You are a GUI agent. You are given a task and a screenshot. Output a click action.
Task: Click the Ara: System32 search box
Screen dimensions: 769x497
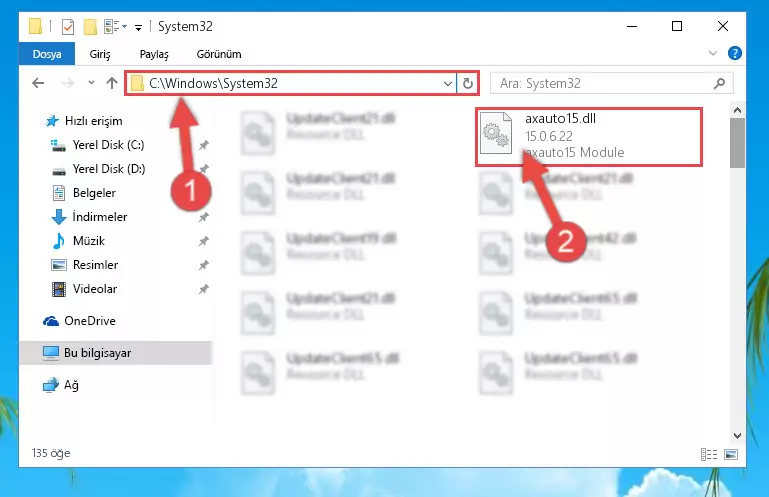tap(612, 83)
